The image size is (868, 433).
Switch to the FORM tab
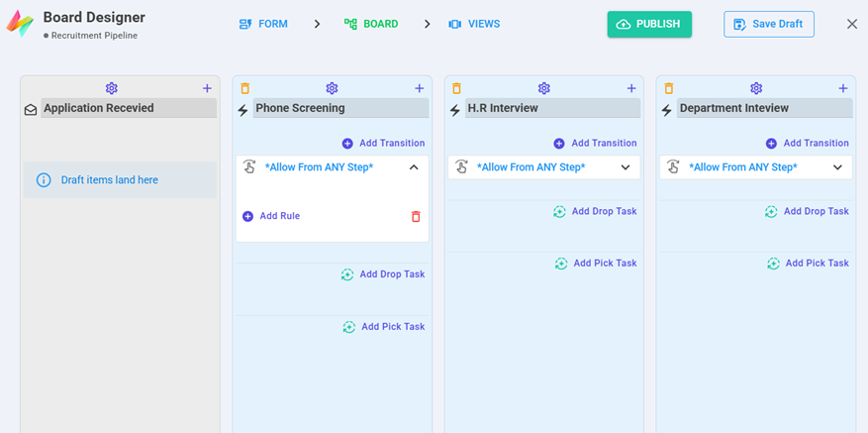[x=263, y=24]
